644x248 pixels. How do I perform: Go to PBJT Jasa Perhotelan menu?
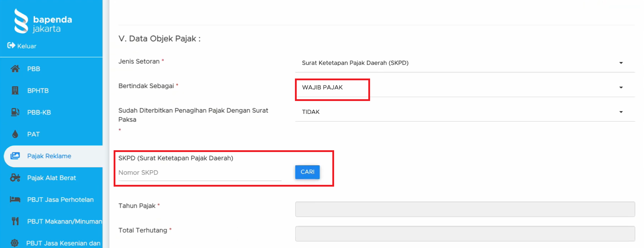pyautogui.click(x=60, y=199)
